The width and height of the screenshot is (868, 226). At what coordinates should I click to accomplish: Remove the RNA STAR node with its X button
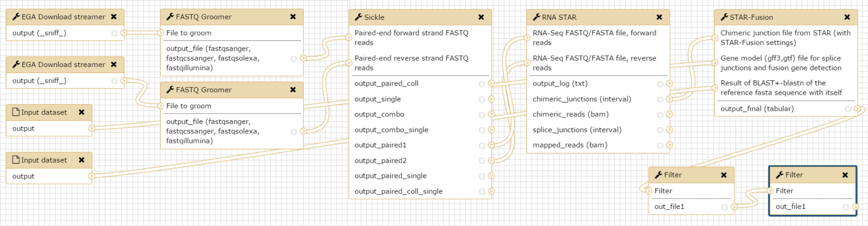coord(659,17)
